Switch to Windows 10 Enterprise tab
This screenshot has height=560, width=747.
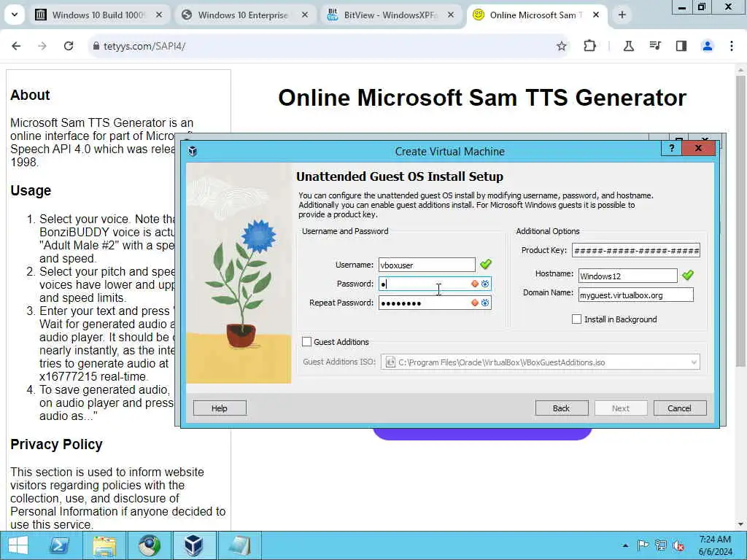tap(243, 15)
